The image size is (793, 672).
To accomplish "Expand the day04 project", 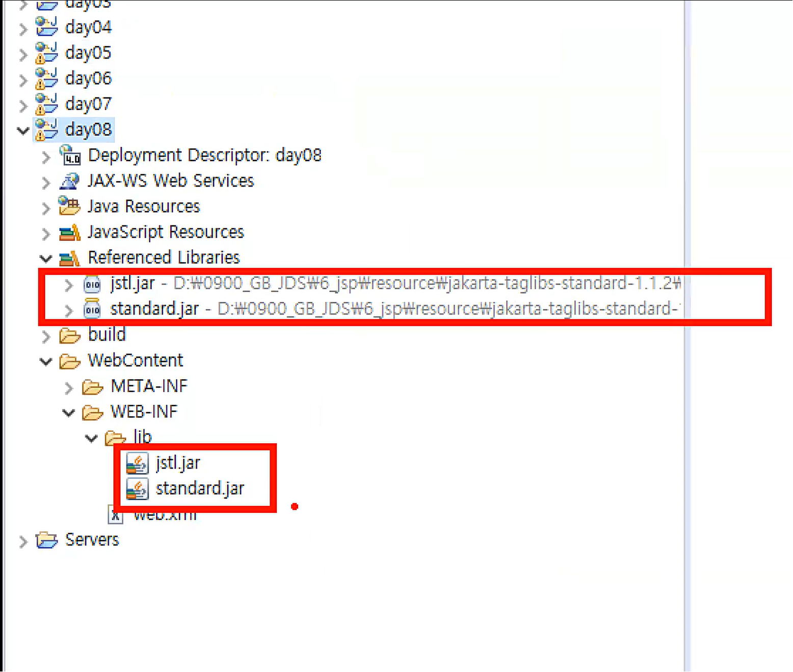I will [22, 28].
